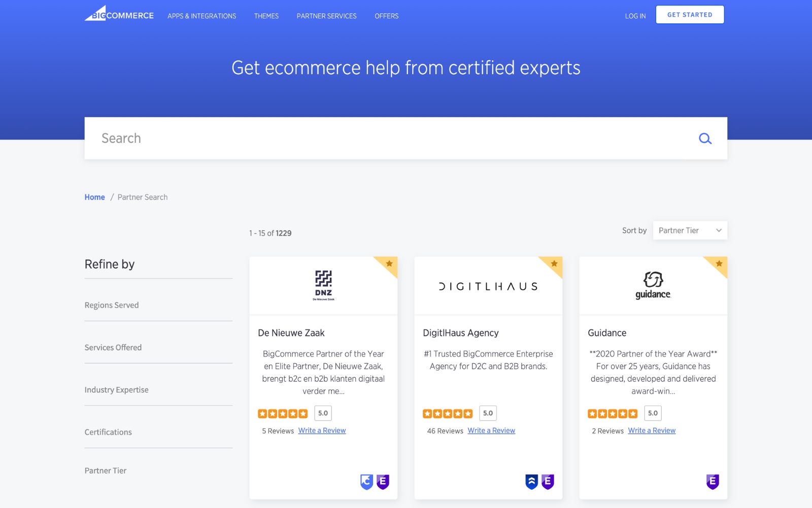Open the DNZ De Nieuwe Zaak logo
The image size is (812, 508).
[x=323, y=285]
